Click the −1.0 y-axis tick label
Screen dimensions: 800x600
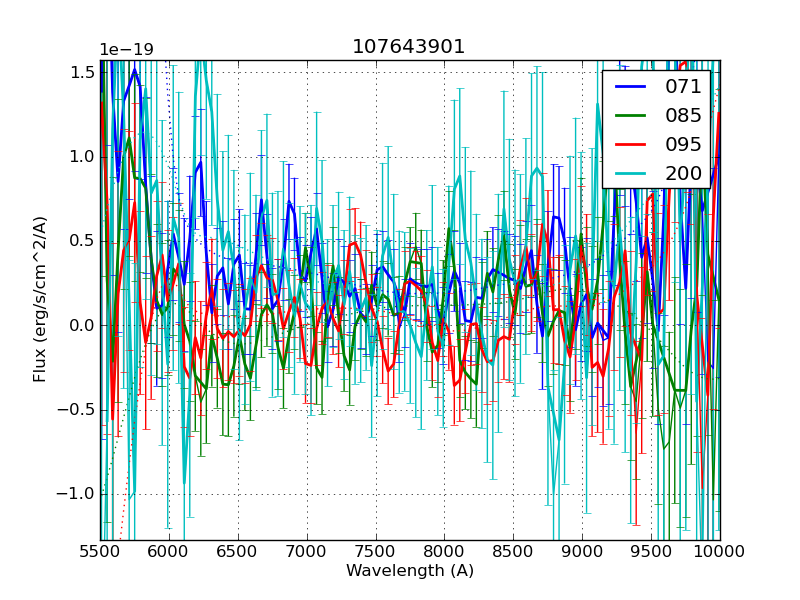(x=76, y=494)
